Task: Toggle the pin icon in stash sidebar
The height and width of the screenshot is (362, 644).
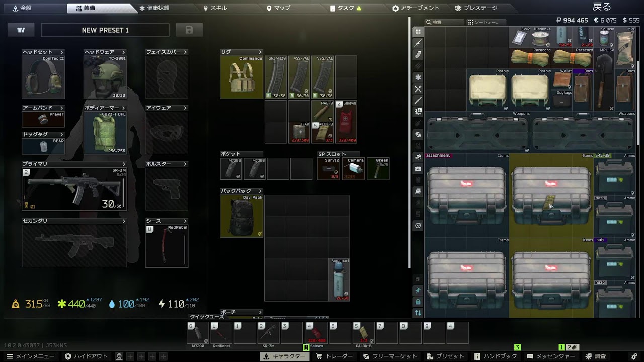Action: [418, 290]
